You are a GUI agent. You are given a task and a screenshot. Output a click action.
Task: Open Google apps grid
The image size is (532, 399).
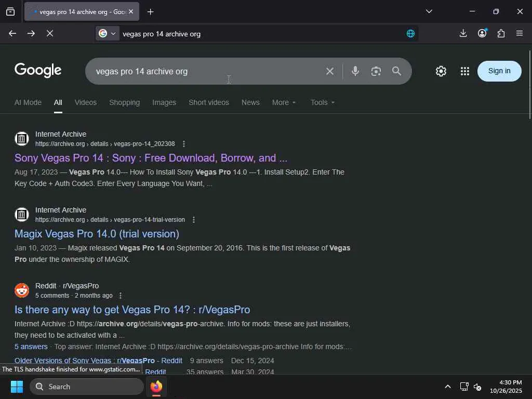(465, 71)
